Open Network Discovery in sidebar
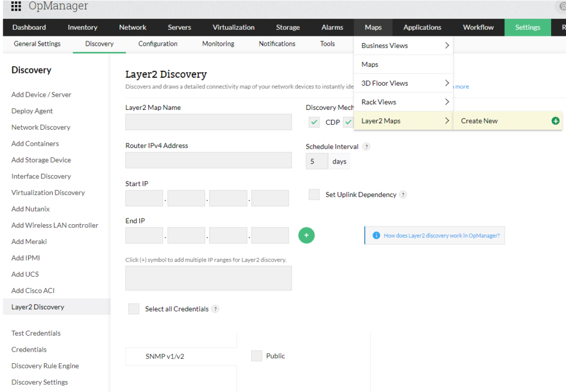Image resolution: width=566 pixels, height=392 pixels. [x=41, y=127]
